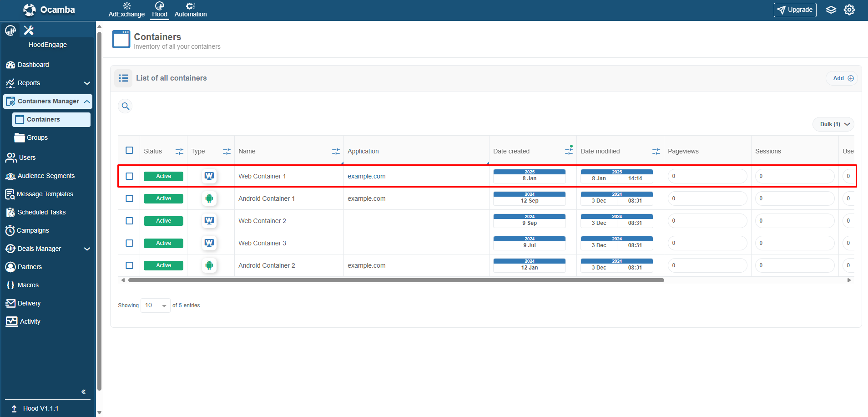The image size is (868, 417).
Task: Click the web type icon for Web Container 2
Action: coord(209,221)
